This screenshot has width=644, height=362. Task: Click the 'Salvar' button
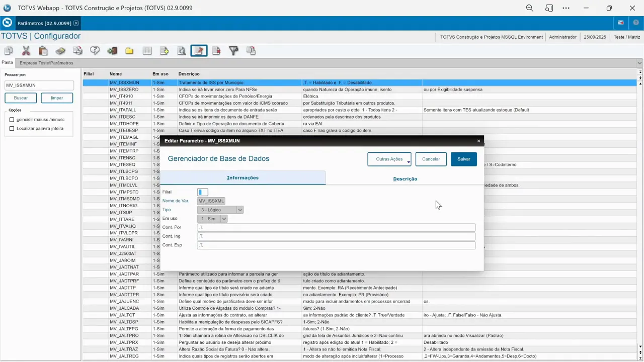click(x=463, y=159)
